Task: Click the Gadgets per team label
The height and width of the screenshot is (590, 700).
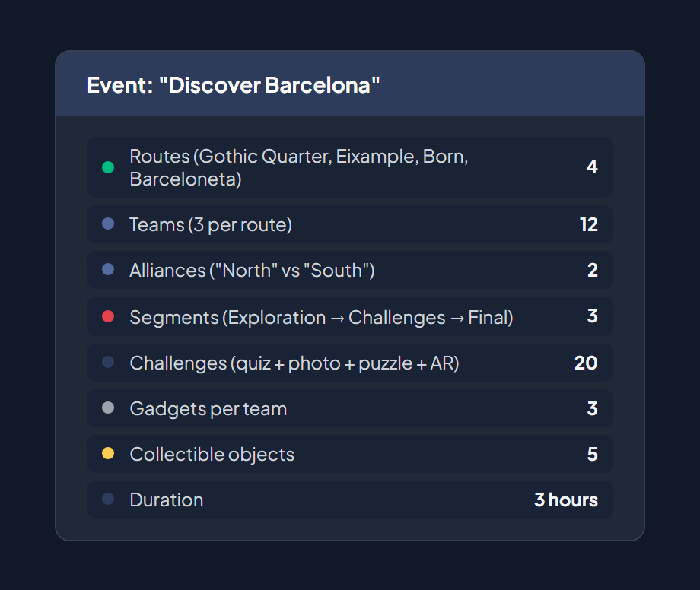Action: click(208, 408)
